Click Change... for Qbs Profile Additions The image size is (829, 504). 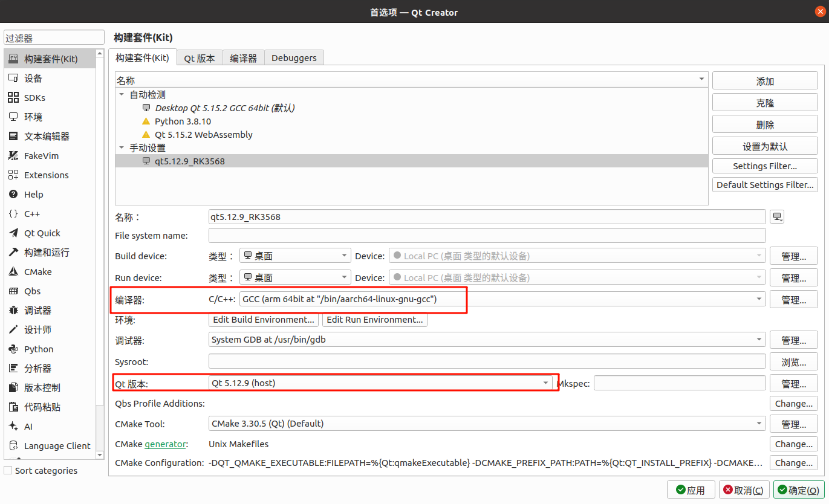pyautogui.click(x=794, y=404)
